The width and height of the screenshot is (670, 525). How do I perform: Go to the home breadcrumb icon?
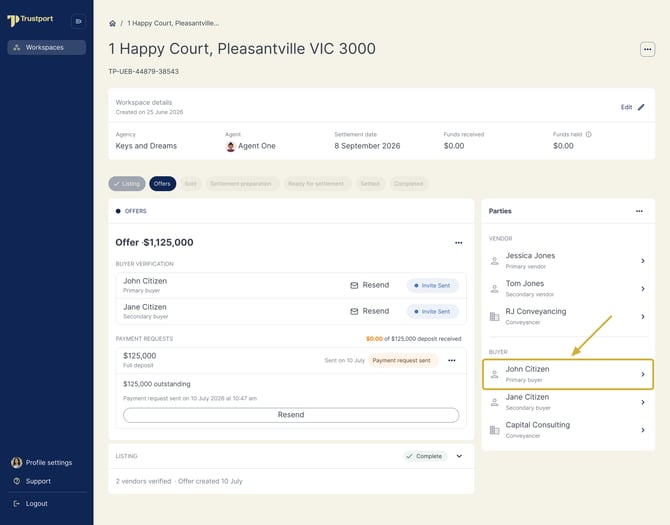click(112, 23)
